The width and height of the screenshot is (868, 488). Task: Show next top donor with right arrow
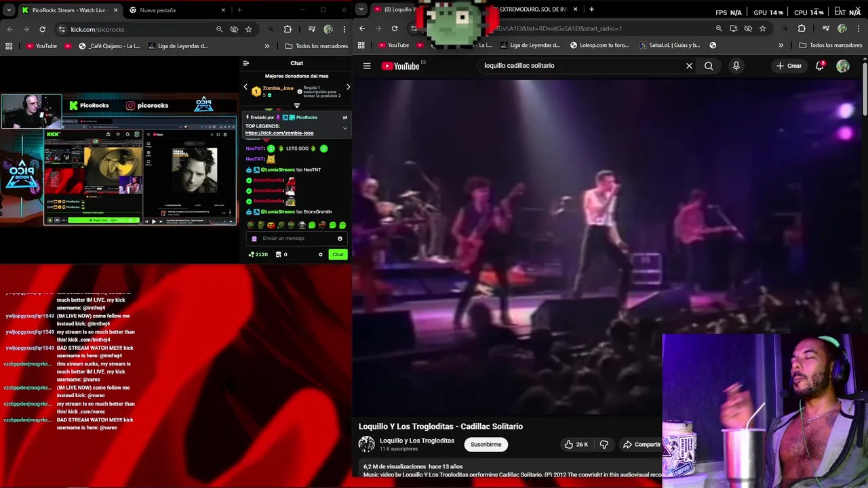(348, 87)
